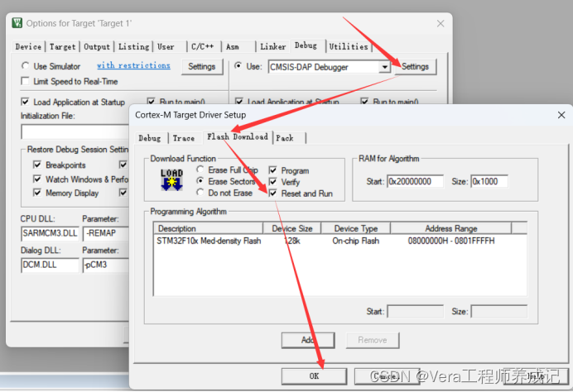Select the Use debugger radio button
Screen dimensions: 573x392
[238, 65]
